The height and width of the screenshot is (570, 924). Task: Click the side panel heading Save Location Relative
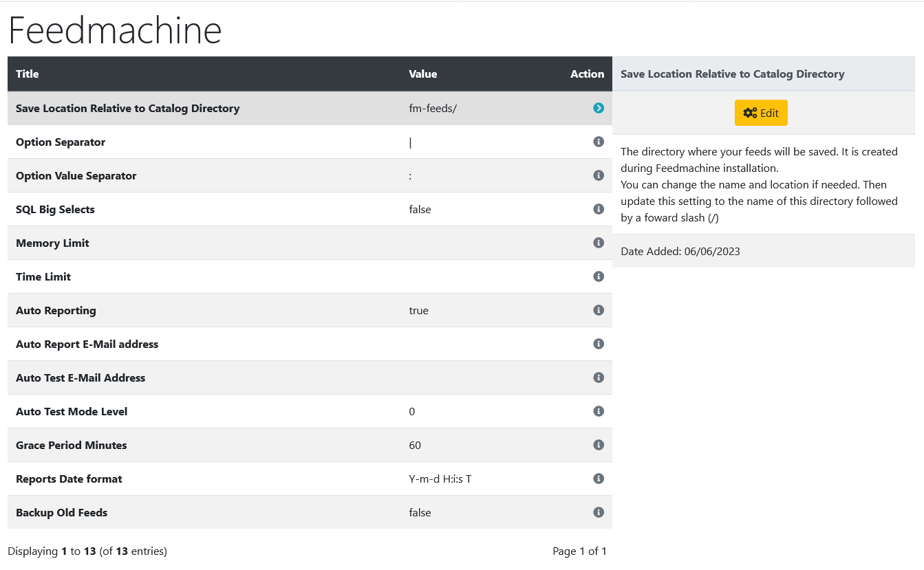(x=733, y=74)
